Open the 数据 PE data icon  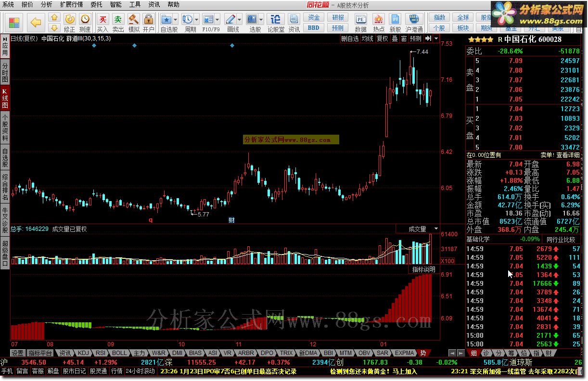(x=360, y=22)
